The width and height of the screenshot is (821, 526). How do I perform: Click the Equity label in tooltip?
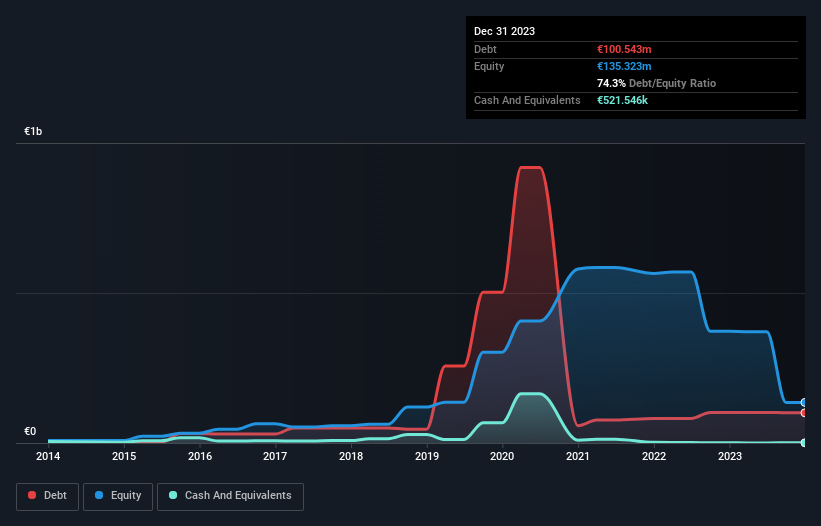click(x=489, y=66)
